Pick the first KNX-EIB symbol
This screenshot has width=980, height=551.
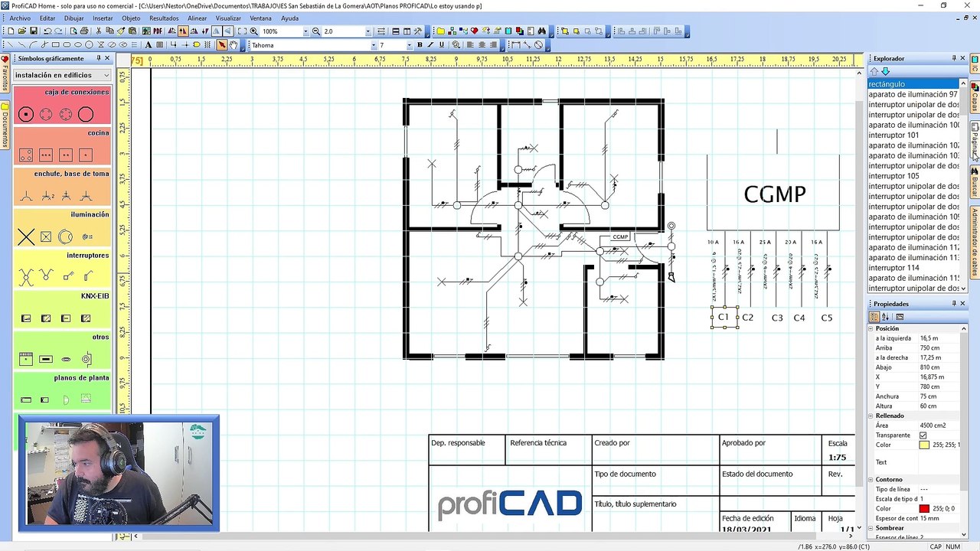(26, 318)
